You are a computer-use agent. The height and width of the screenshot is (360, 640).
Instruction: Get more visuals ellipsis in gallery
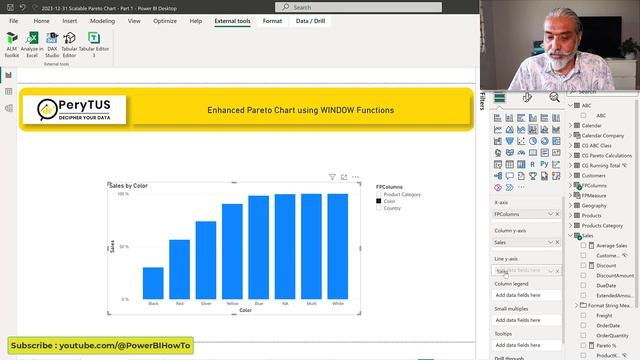(521, 187)
